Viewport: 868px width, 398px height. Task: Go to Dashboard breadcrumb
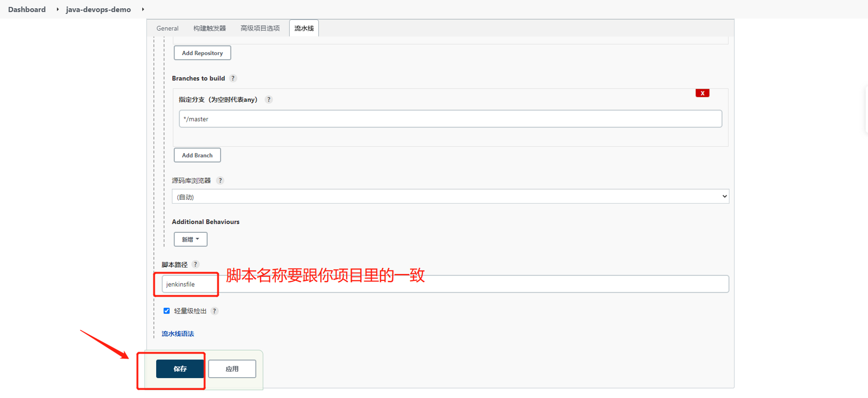tap(27, 9)
